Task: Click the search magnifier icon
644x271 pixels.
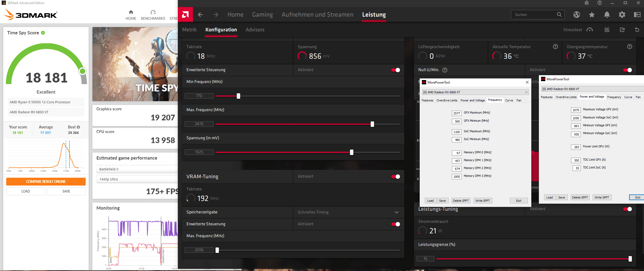Action: (x=559, y=15)
